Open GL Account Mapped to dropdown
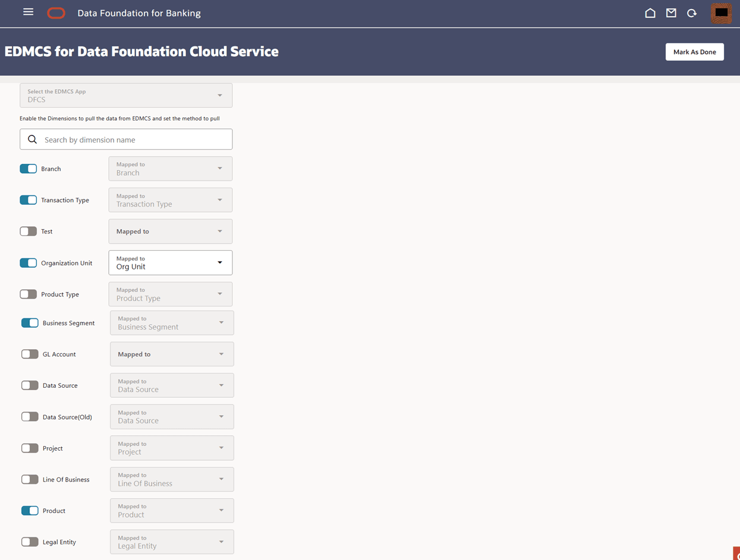 (172, 354)
